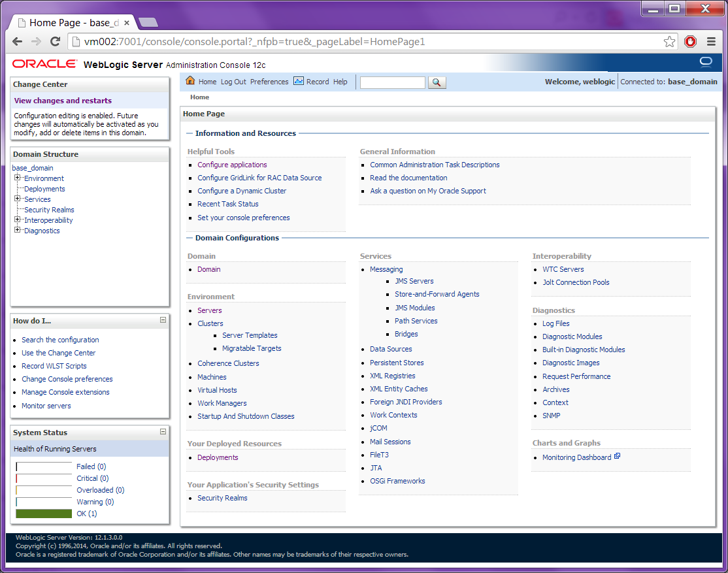Open Deployments under Your Deployed Resources
The width and height of the screenshot is (728, 573).
click(218, 457)
